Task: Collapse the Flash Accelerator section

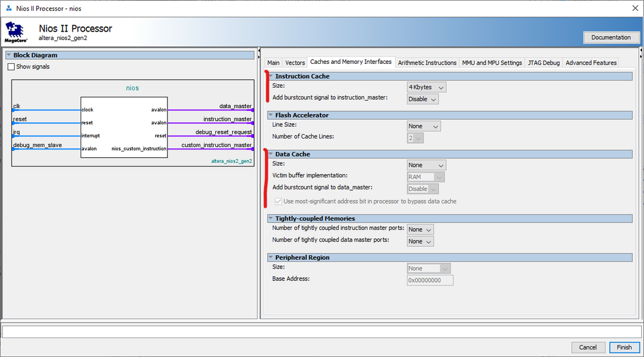Action: (x=271, y=115)
